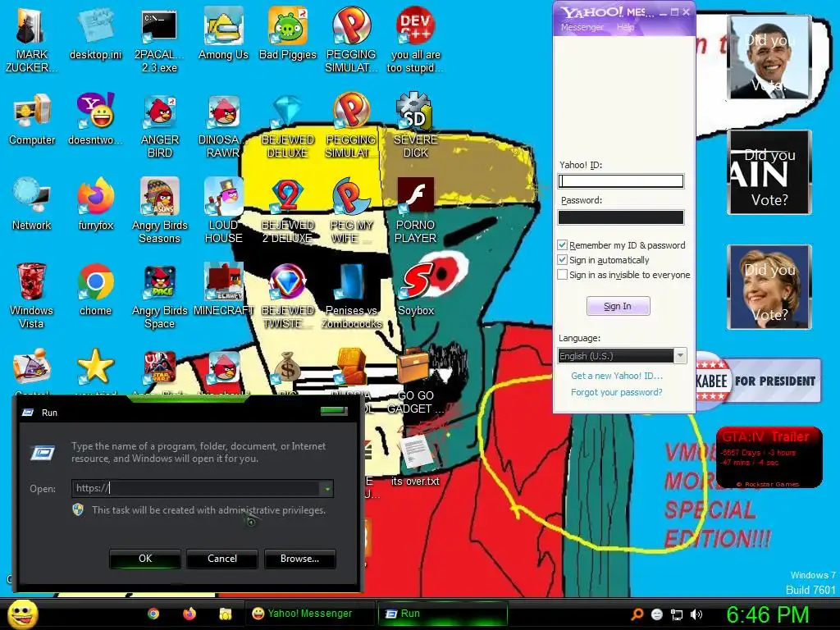This screenshot has width=840, height=630.
Task: Click Get a new Yahoo! ID link
Action: pos(617,376)
